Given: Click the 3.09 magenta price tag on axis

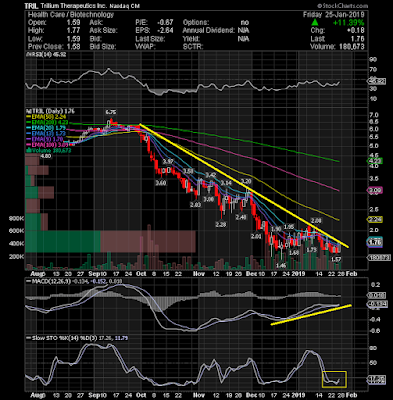Looking at the screenshot, I should pos(375,190).
